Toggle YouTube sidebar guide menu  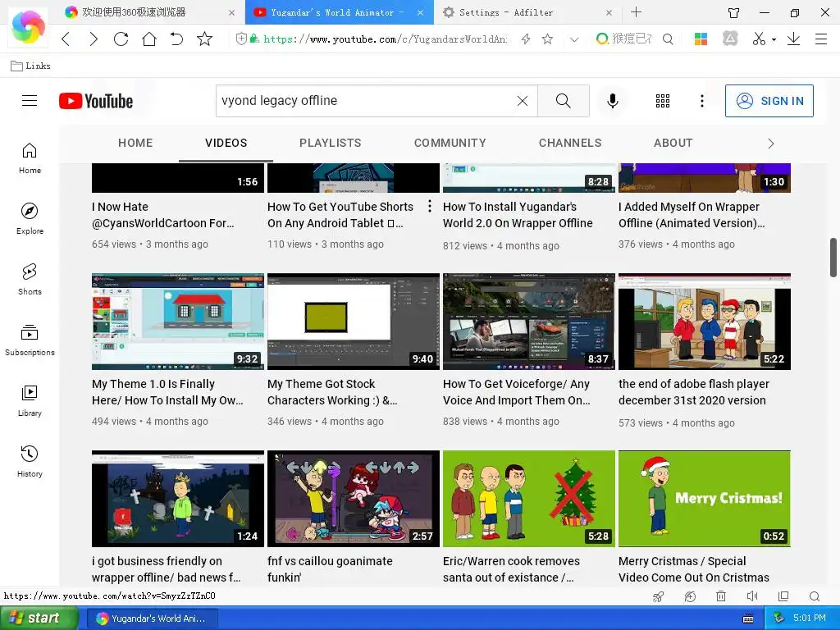pyautogui.click(x=30, y=101)
